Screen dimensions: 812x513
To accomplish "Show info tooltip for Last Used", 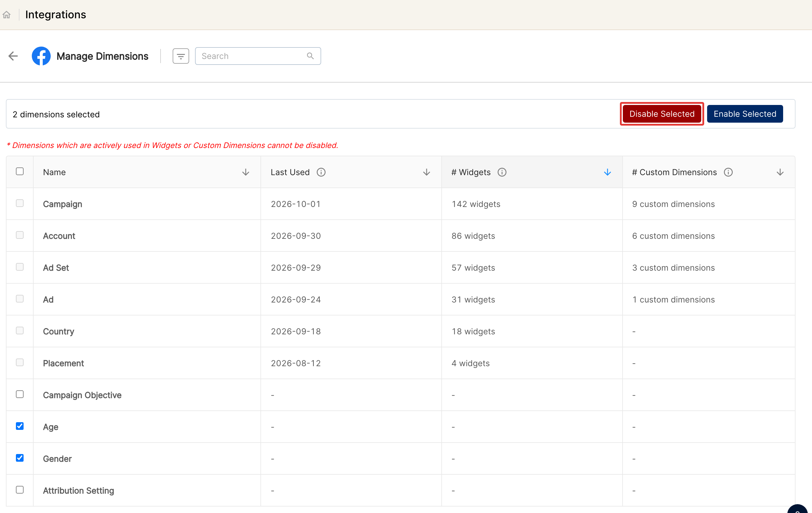I will (321, 172).
